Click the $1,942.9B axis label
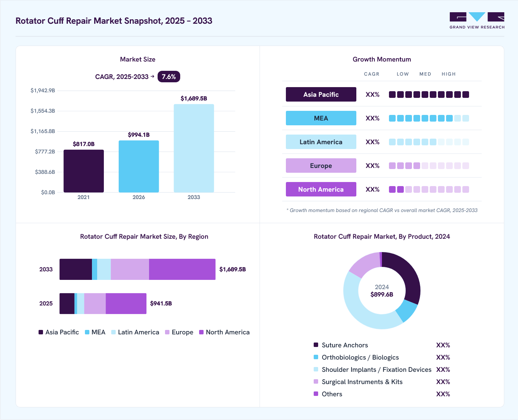The width and height of the screenshot is (518, 420). point(43,90)
